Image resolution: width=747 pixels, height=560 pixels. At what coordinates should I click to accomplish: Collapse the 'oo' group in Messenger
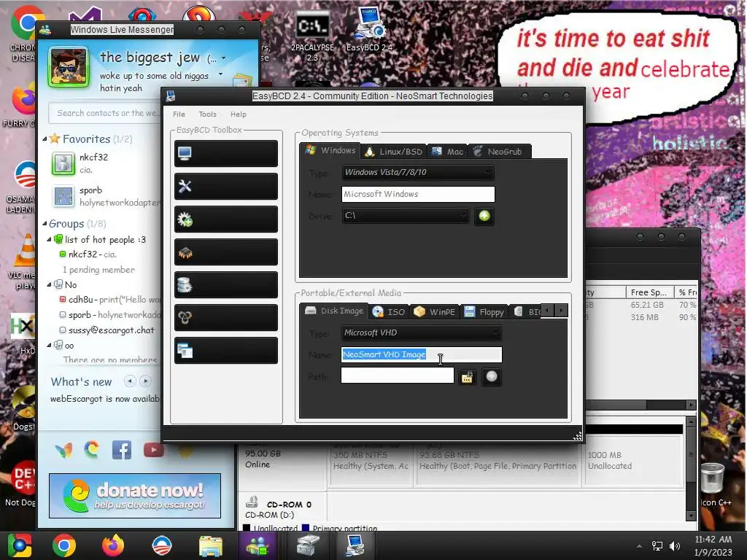click(x=49, y=345)
